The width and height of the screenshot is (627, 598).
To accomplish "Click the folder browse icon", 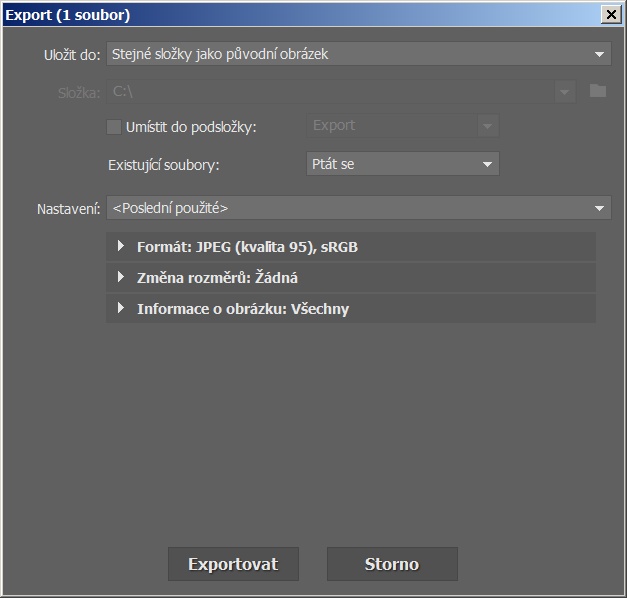I will point(598,92).
